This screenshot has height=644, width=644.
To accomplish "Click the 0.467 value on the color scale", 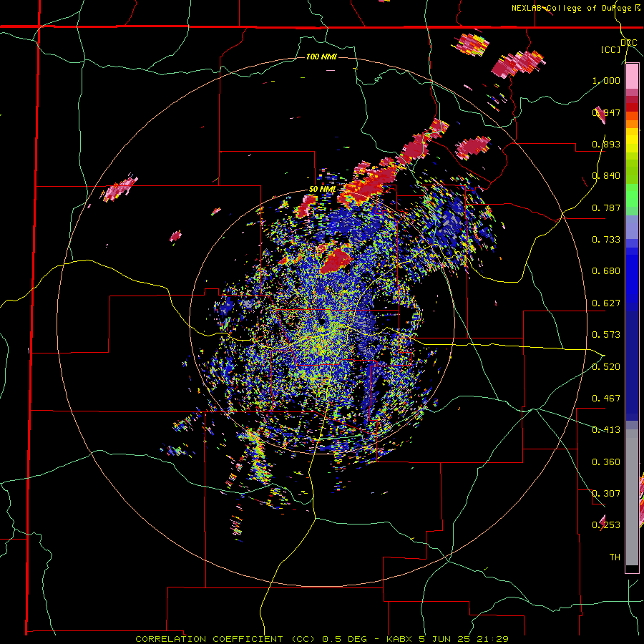I will 606,399.
